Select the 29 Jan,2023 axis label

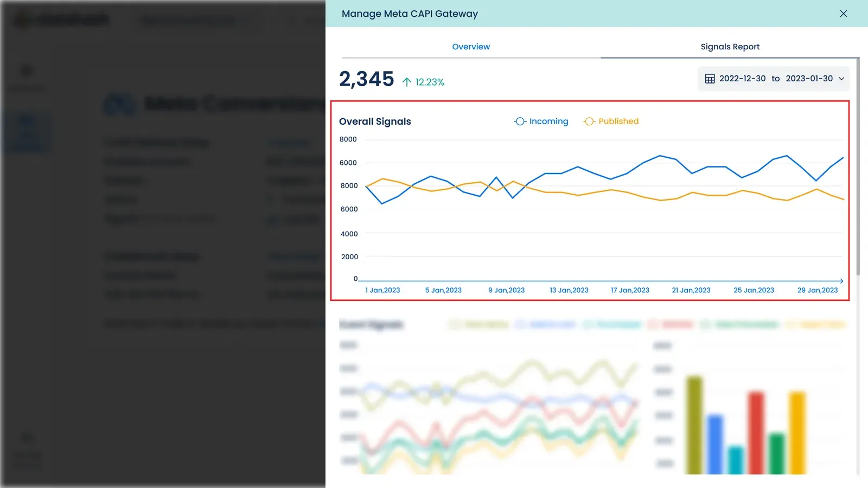pos(818,290)
